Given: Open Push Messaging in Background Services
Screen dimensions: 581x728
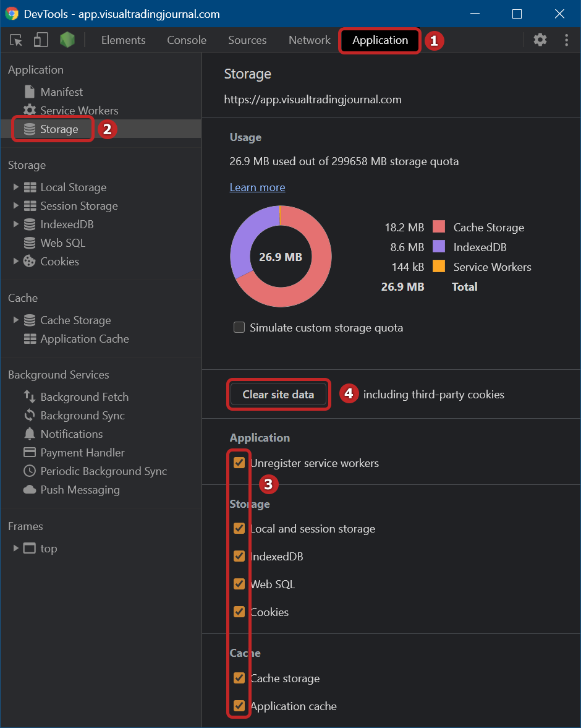Looking at the screenshot, I should (x=80, y=490).
